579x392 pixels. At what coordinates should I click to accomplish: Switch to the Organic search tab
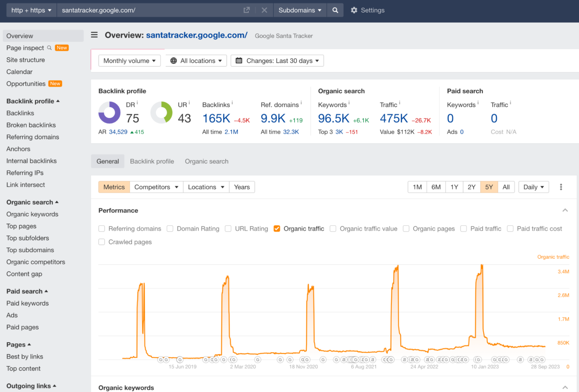pos(207,161)
